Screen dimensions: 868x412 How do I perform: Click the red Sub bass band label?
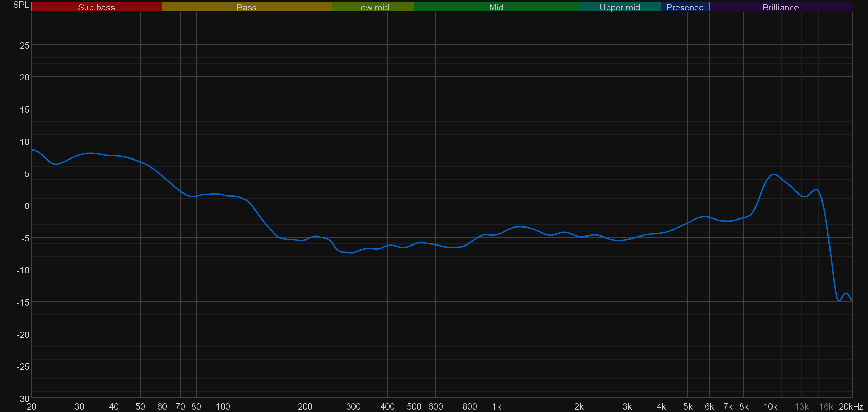point(96,7)
